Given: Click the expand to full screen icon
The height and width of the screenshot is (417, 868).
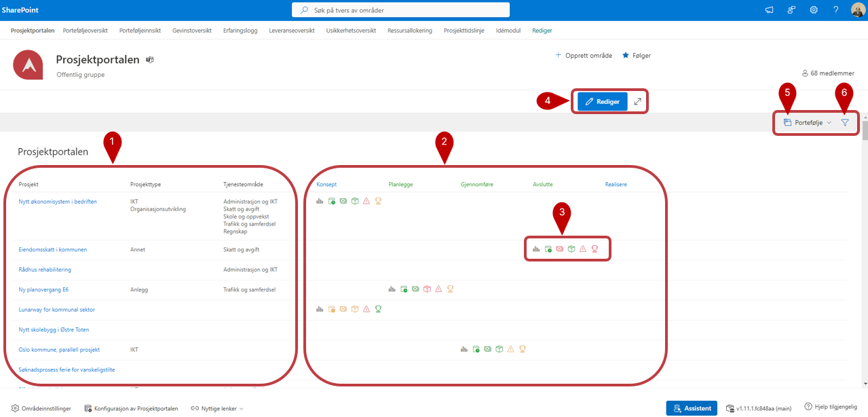Looking at the screenshot, I should pos(637,101).
